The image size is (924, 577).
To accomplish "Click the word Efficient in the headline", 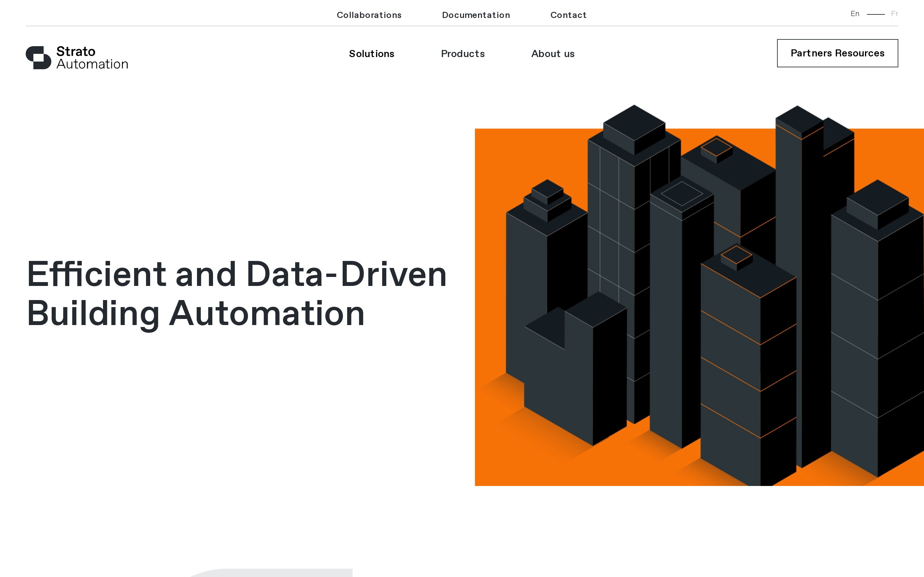I will click(96, 274).
